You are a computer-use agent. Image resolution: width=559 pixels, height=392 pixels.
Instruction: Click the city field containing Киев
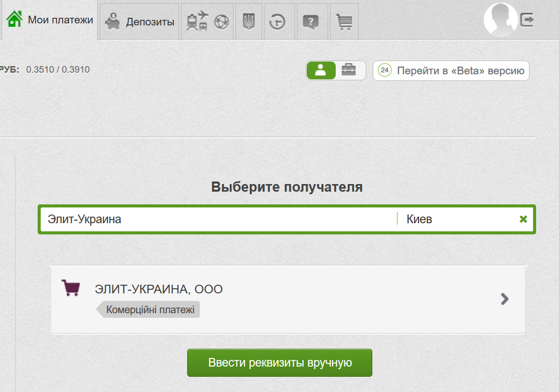[x=458, y=219]
